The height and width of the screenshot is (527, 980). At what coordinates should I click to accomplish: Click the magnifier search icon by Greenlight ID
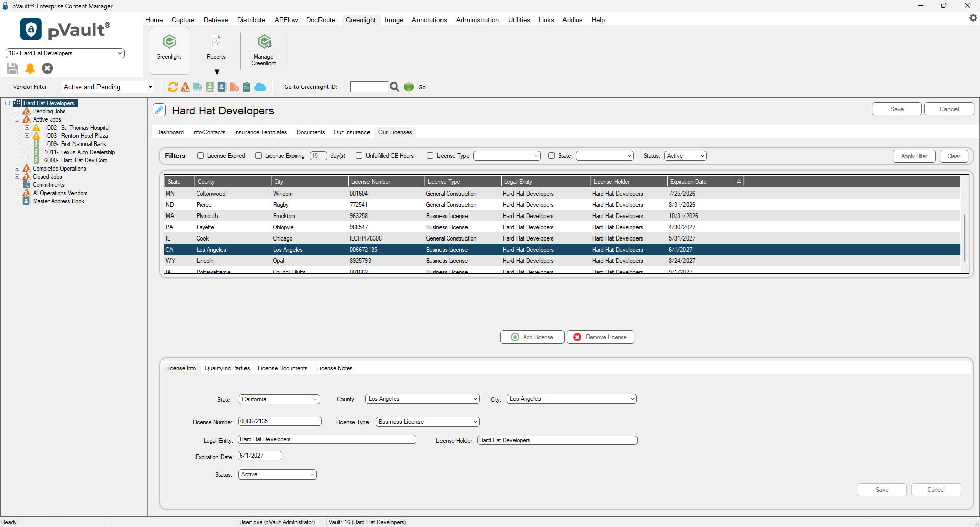click(395, 87)
